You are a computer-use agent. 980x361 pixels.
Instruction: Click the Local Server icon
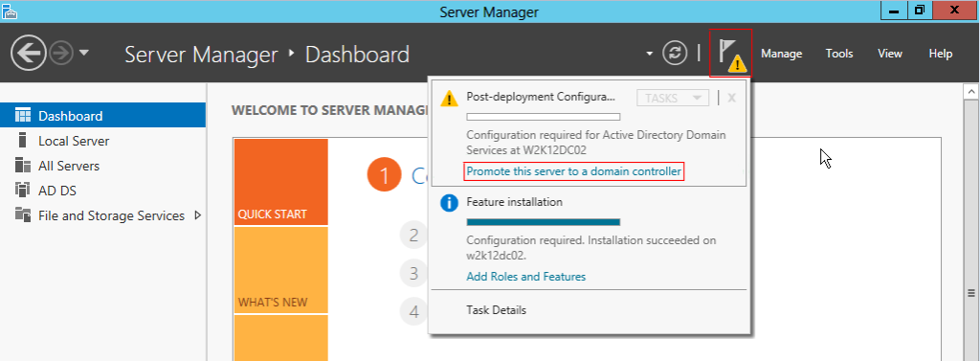point(23,140)
